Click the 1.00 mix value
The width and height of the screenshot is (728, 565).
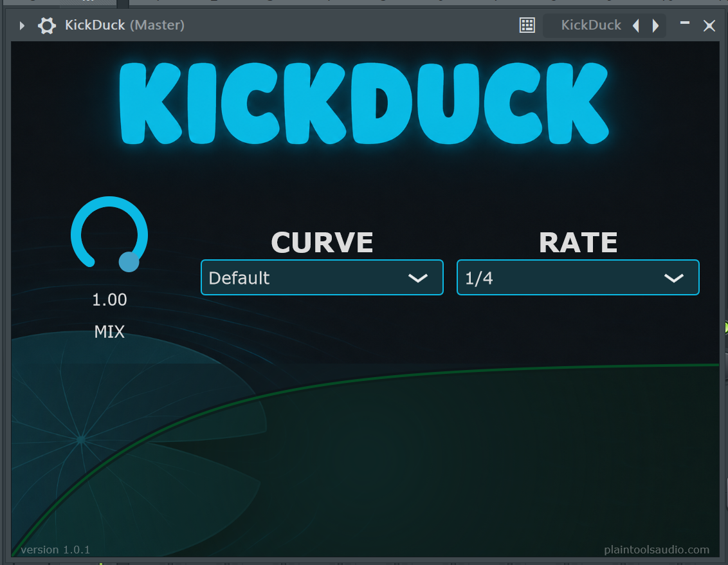[x=109, y=300]
